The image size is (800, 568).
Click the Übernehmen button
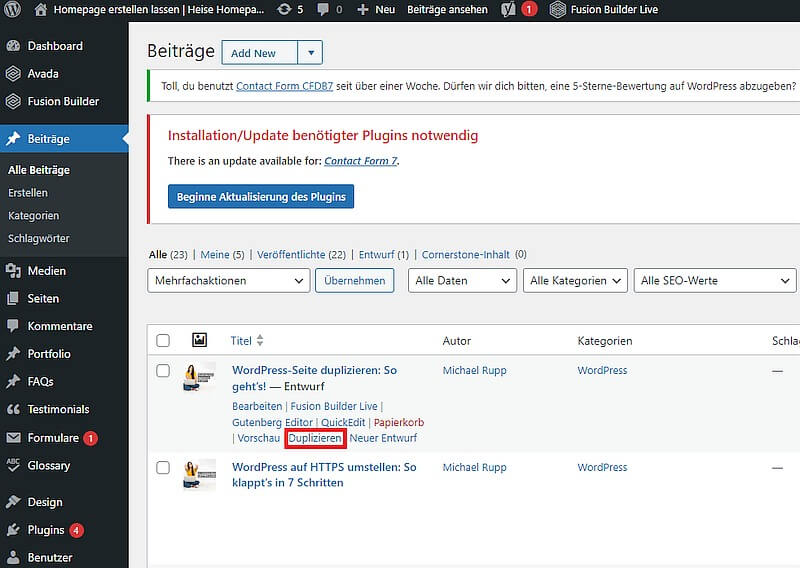[x=355, y=281]
